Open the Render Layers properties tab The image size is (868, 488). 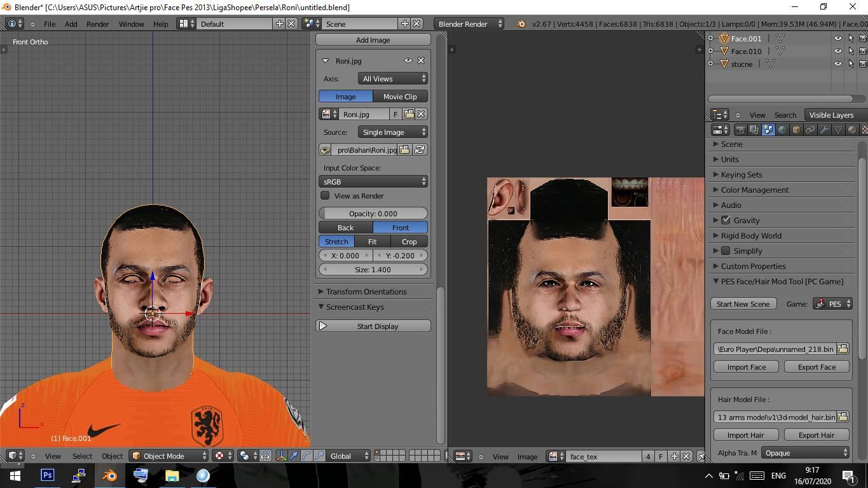pyautogui.click(x=754, y=130)
